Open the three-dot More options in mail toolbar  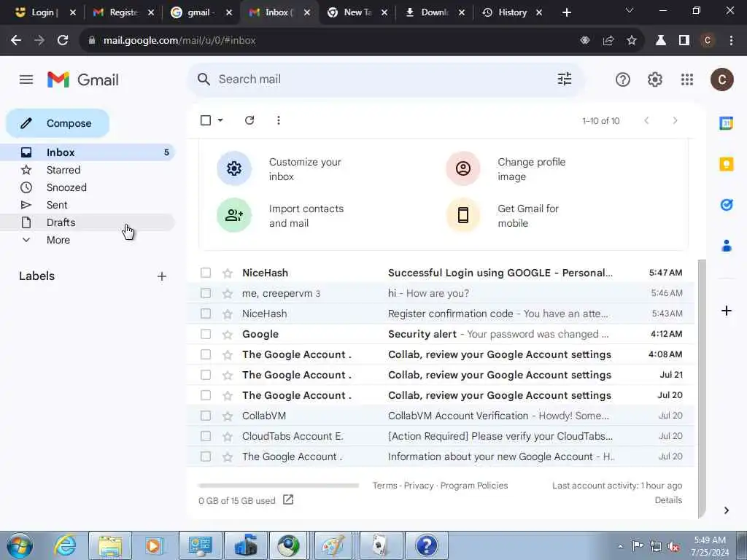(279, 120)
